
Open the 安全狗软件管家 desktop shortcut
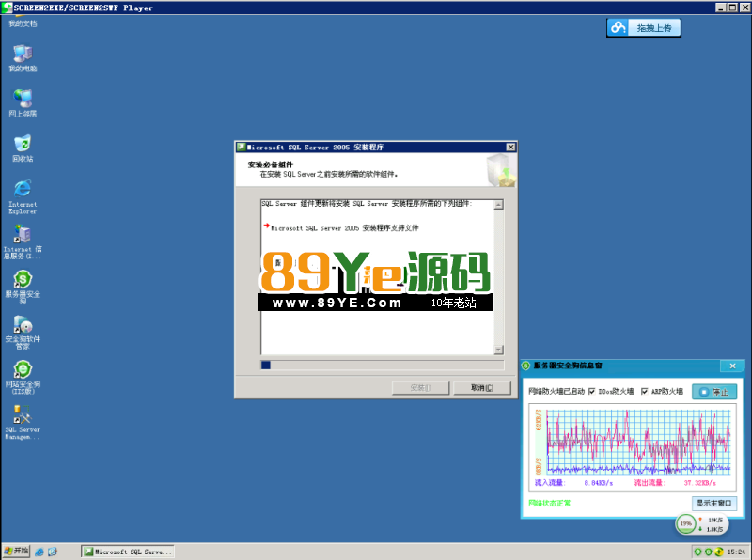click(23, 332)
